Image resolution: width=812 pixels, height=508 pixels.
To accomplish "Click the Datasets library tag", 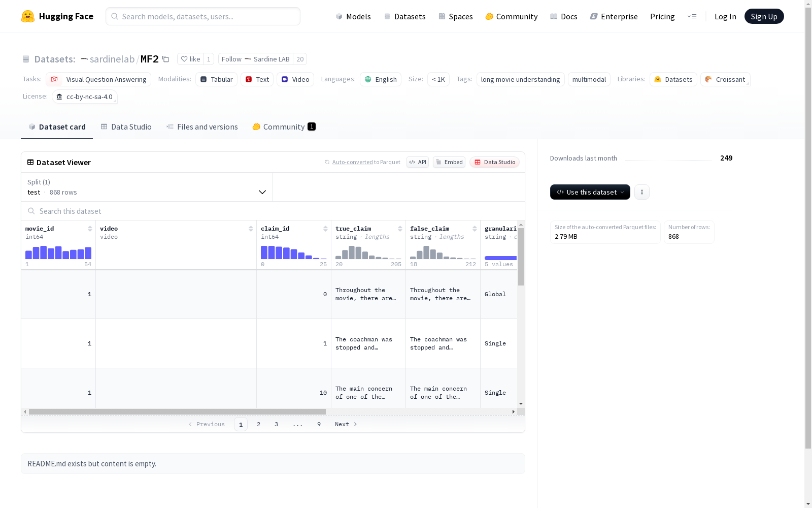I will point(673,79).
